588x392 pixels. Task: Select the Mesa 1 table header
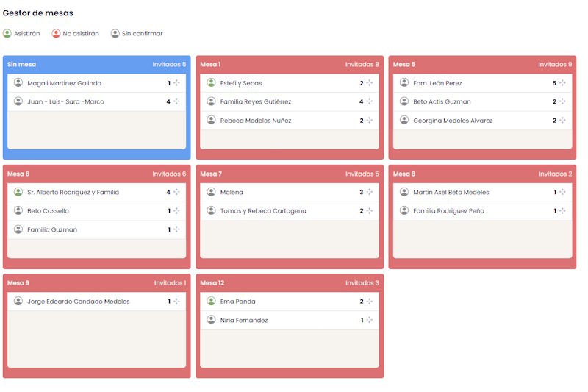pyautogui.click(x=290, y=65)
